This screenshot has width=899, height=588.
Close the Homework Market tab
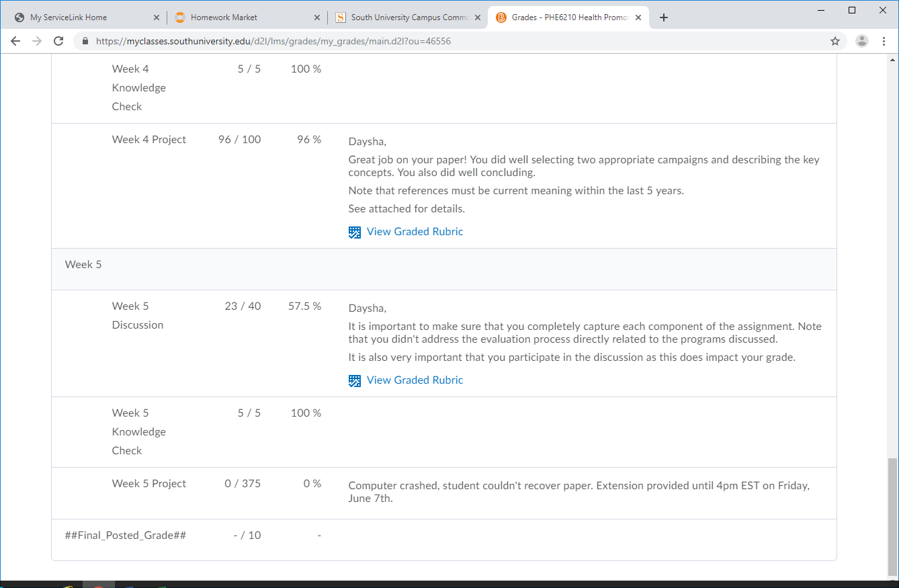[x=317, y=17]
